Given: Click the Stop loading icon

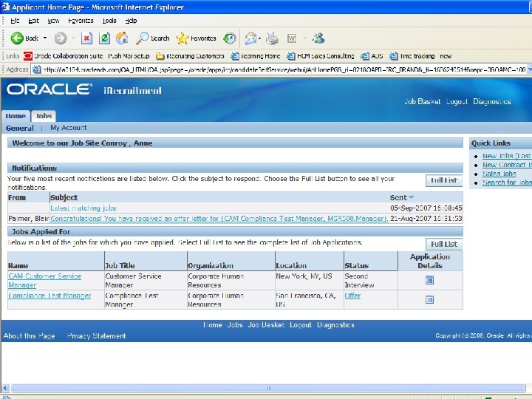Looking at the screenshot, I should (x=86, y=38).
